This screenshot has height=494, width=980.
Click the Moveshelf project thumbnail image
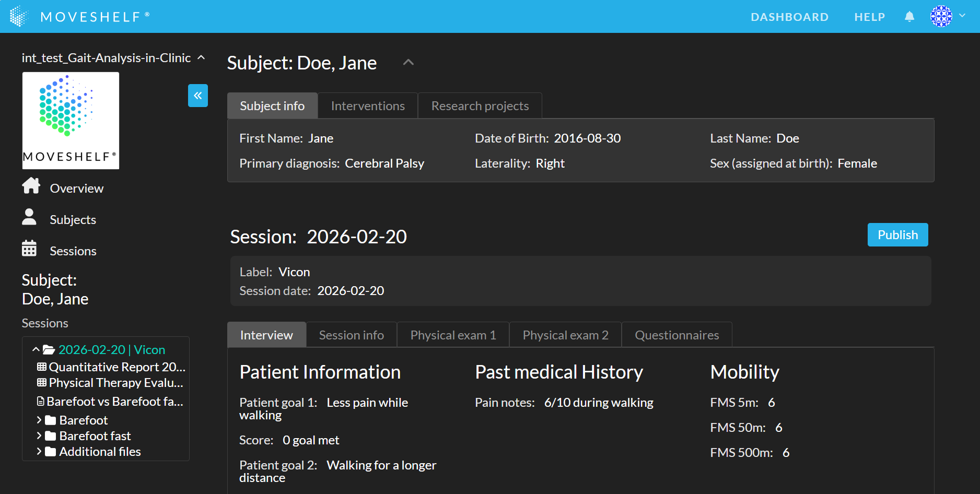coord(71,121)
